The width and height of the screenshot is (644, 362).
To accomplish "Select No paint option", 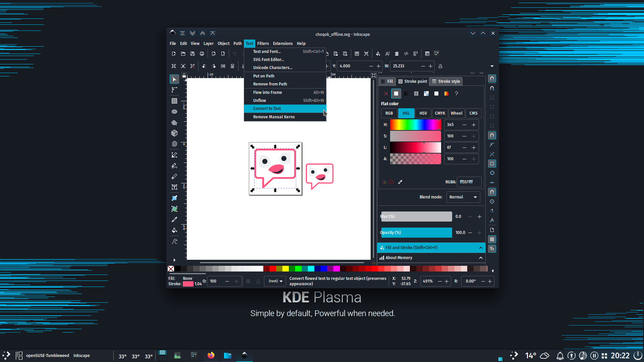I will (386, 94).
